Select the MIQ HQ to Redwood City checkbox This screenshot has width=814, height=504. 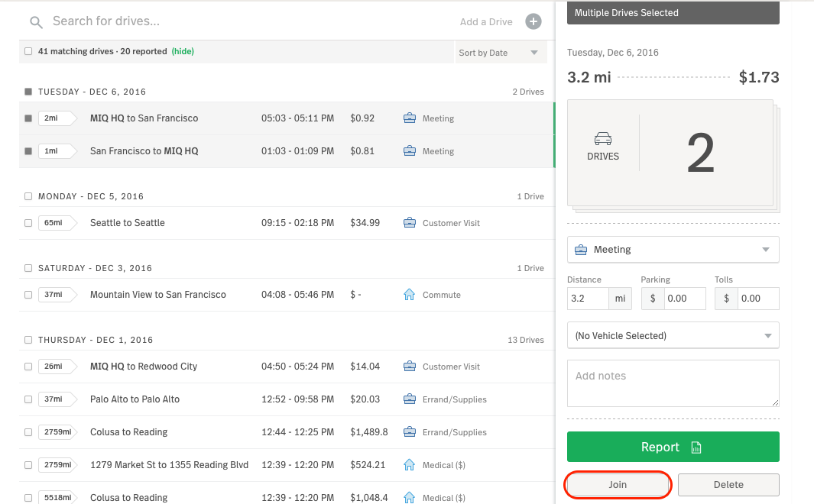click(28, 367)
